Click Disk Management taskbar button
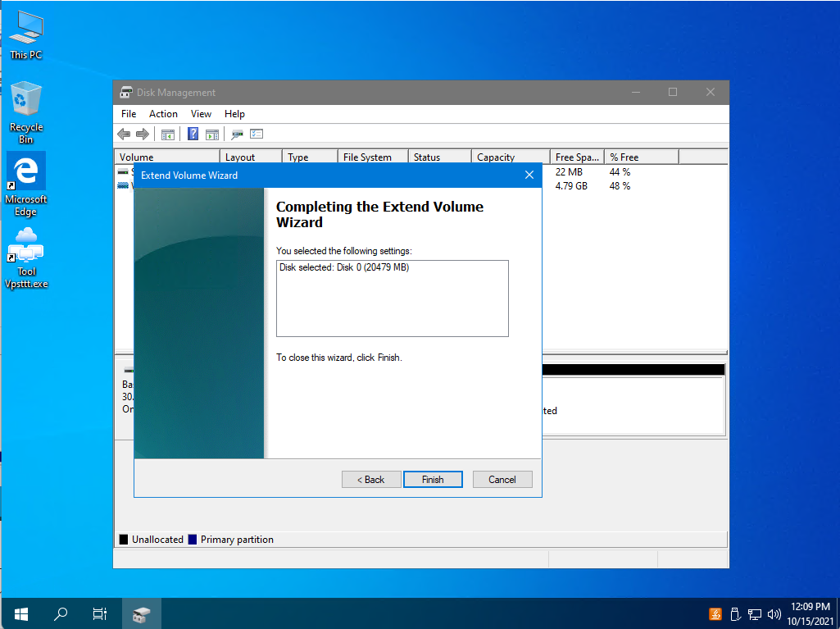The width and height of the screenshot is (840, 629). pyautogui.click(x=142, y=613)
